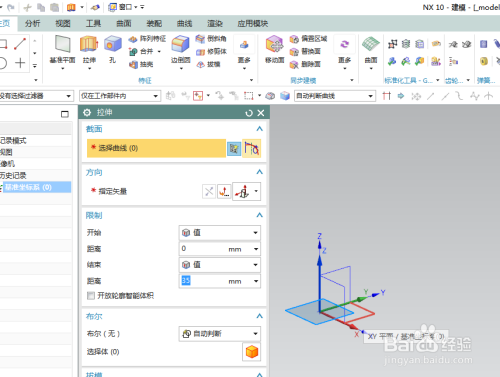The height and width of the screenshot is (377, 500).
Task: Toggle 开放轮廓智能体积 checkbox
Action: [x=91, y=296]
